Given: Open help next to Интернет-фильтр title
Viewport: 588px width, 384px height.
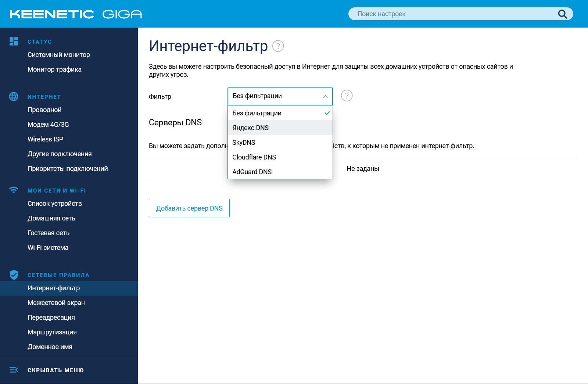Looking at the screenshot, I should 278,46.
